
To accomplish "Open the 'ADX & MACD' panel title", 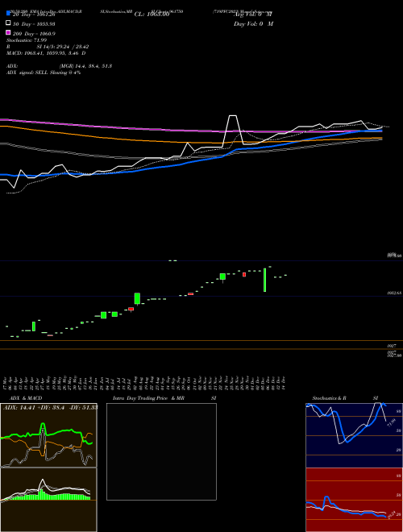I will pos(26,398).
